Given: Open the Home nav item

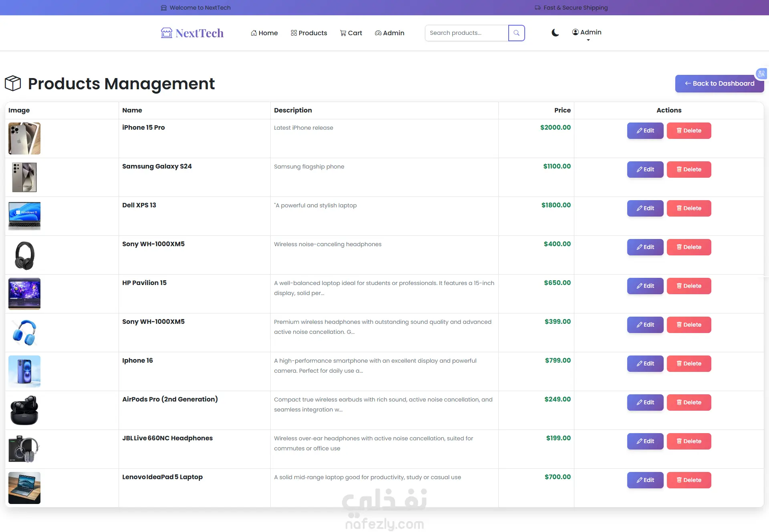Looking at the screenshot, I should tap(264, 33).
